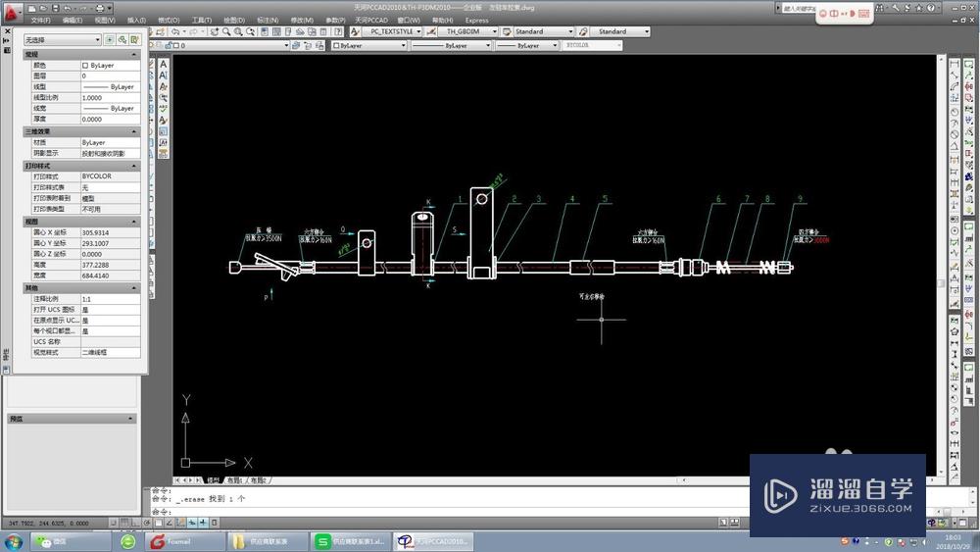Click the Dimension Style icon beside TH_GBDIM
This screenshot has height=552, width=980.
click(x=430, y=31)
